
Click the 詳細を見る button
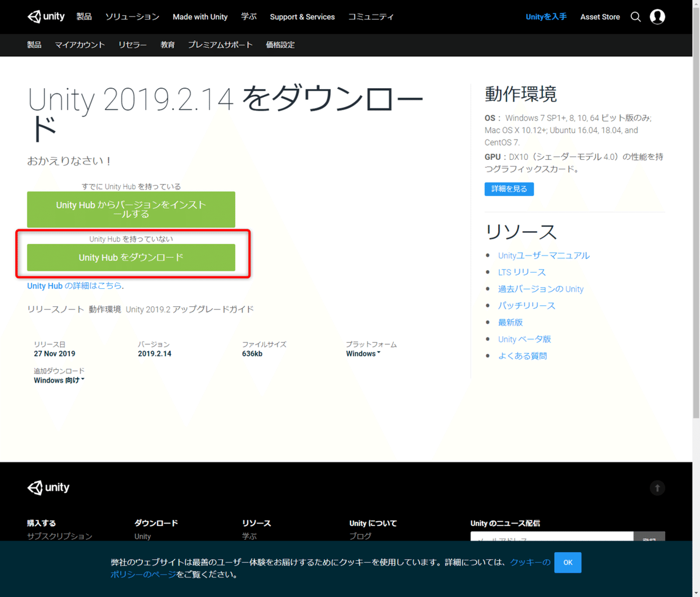coord(509,189)
